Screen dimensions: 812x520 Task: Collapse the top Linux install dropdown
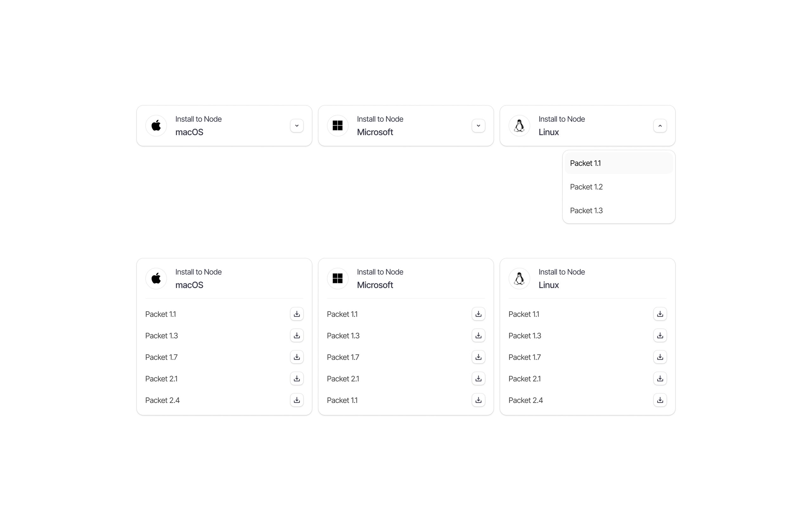pyautogui.click(x=660, y=126)
